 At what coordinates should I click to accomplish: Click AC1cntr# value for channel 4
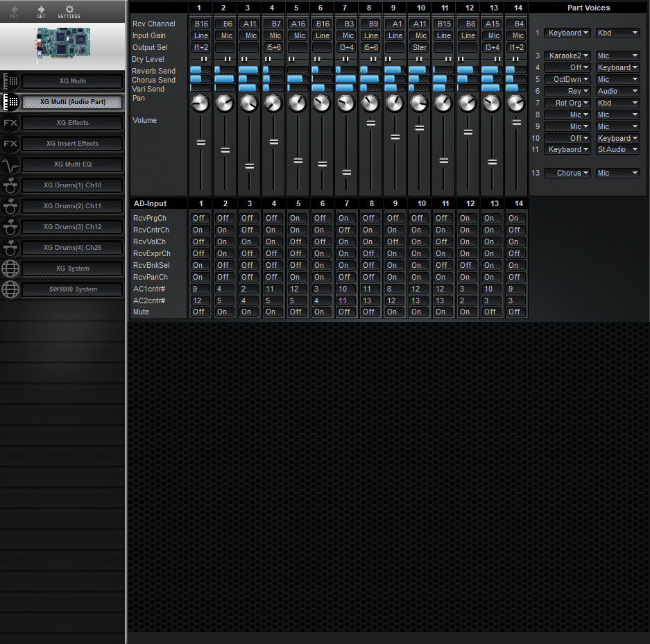[x=273, y=289]
